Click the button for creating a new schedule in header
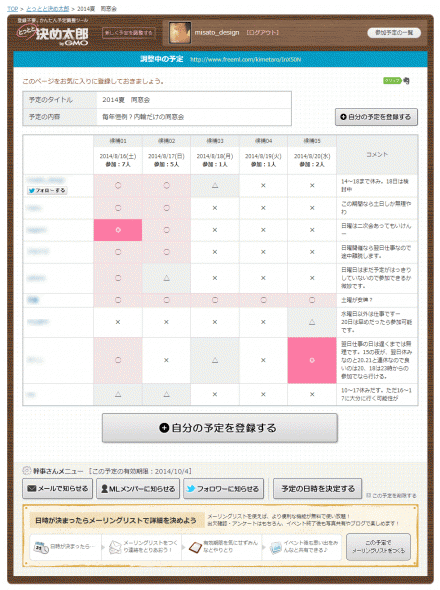 pyautogui.click(x=129, y=33)
